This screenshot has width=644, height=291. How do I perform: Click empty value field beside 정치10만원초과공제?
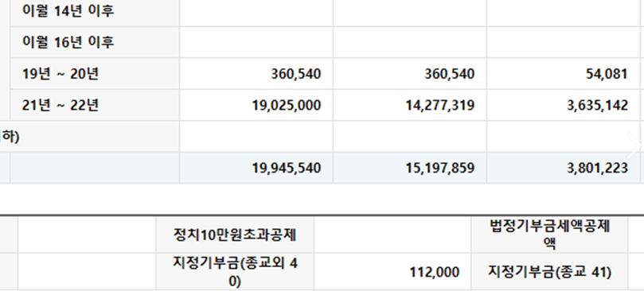(392, 235)
